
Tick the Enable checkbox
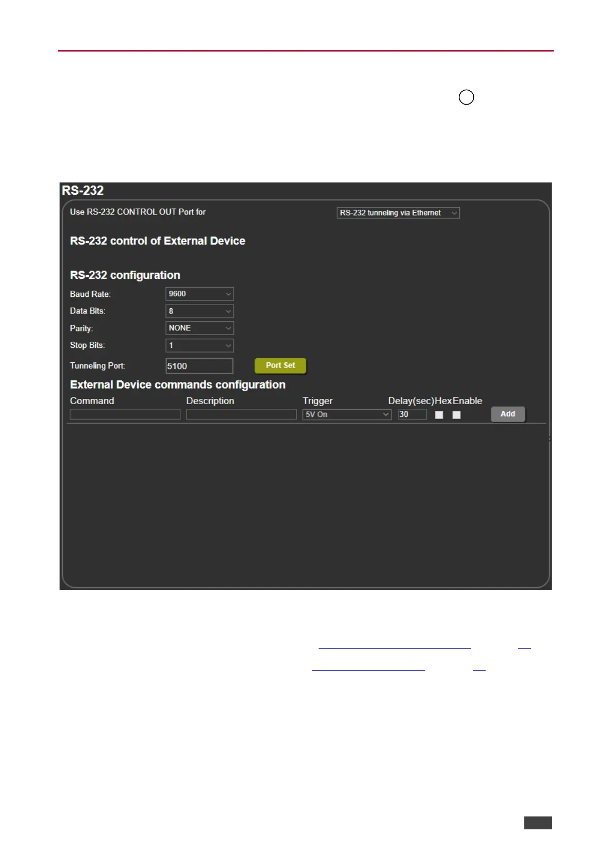click(457, 415)
